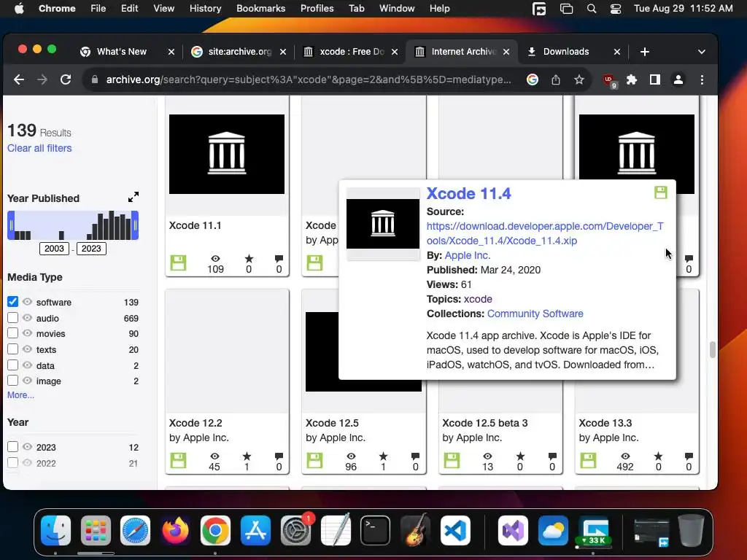
Task: Click the browser forward arrow
Action: point(42,79)
